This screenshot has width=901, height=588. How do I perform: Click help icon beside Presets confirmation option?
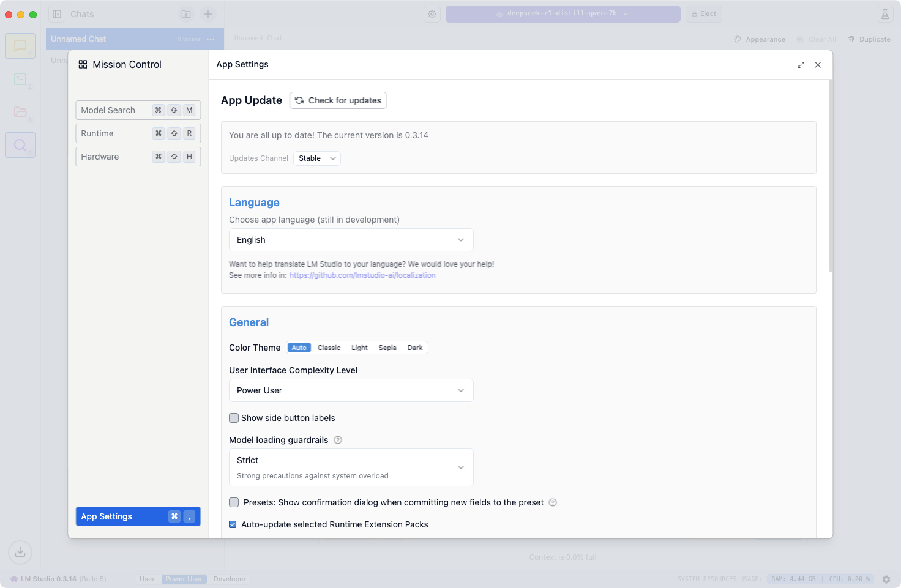553,502
